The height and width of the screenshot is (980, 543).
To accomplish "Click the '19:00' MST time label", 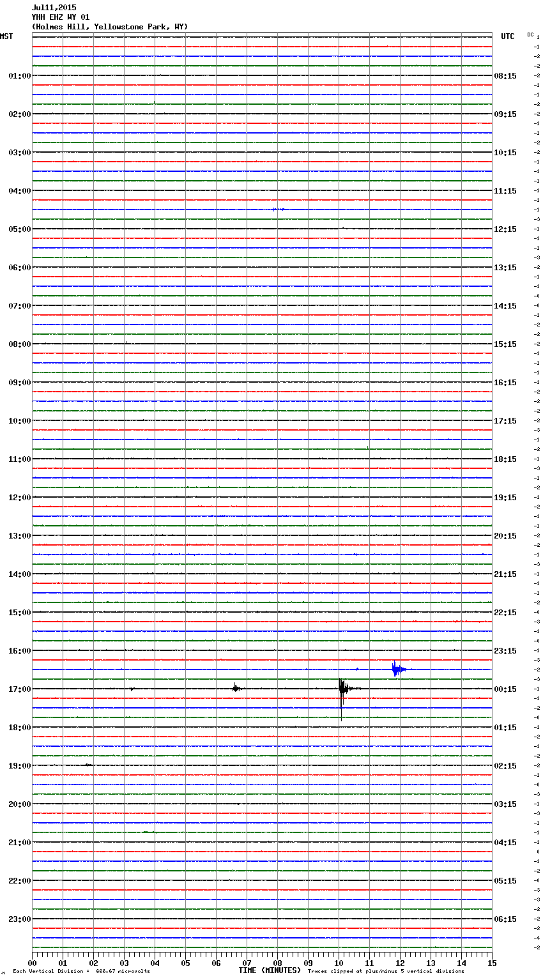I will tap(20, 766).
